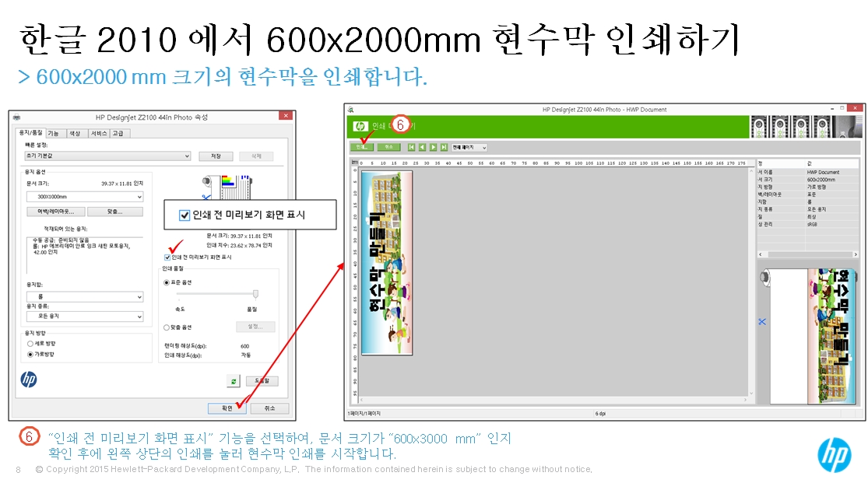Screen dimensions: 868x483
Task: Click the vertical scrollbar of preview canvas
Action: click(750, 283)
